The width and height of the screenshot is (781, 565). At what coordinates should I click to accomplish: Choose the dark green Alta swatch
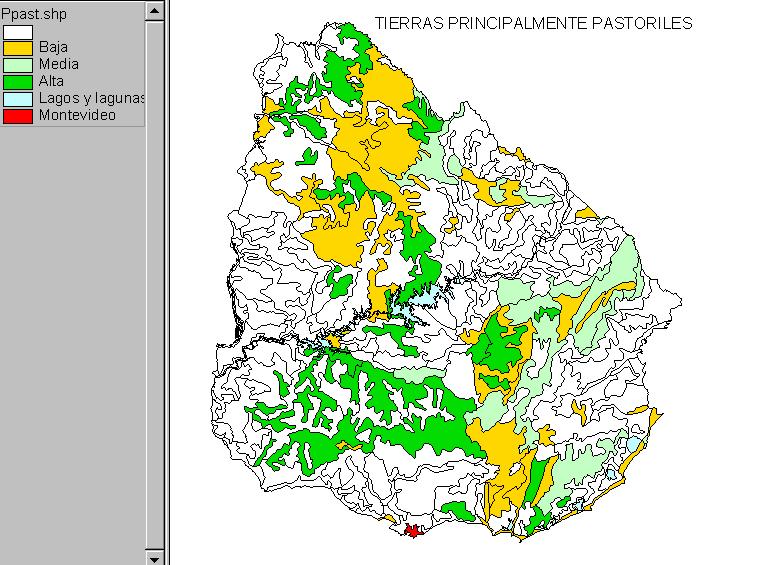(x=18, y=82)
